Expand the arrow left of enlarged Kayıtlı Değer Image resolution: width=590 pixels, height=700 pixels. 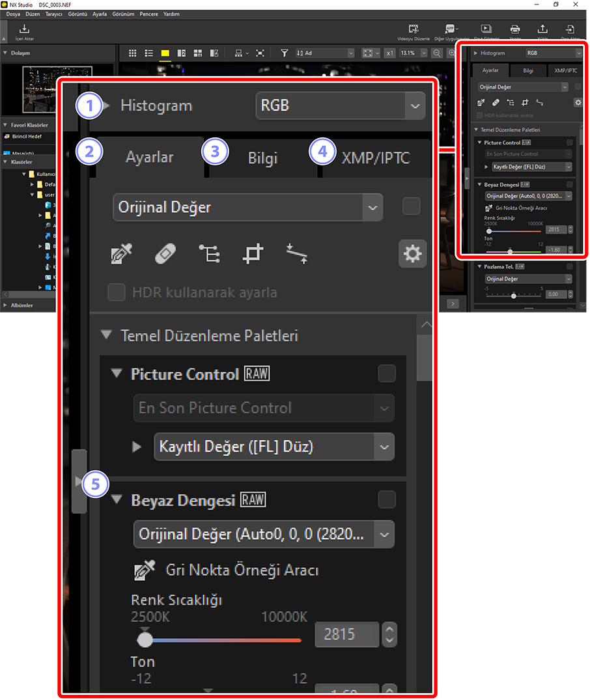tap(137, 447)
